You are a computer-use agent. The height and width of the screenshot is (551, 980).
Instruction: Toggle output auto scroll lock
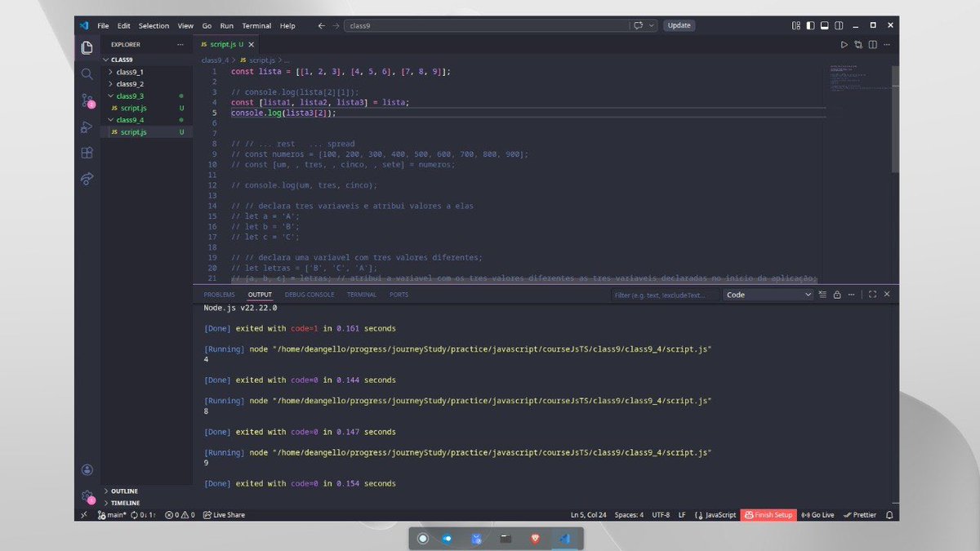[x=837, y=295]
